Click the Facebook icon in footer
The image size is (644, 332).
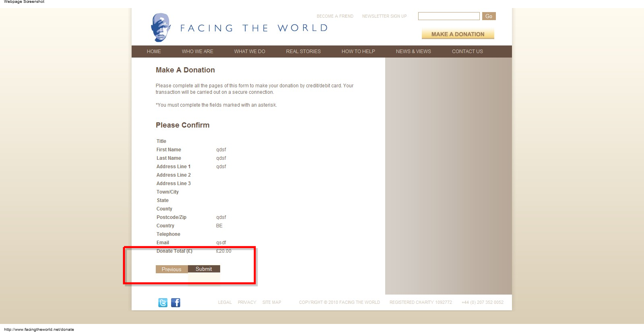click(175, 303)
